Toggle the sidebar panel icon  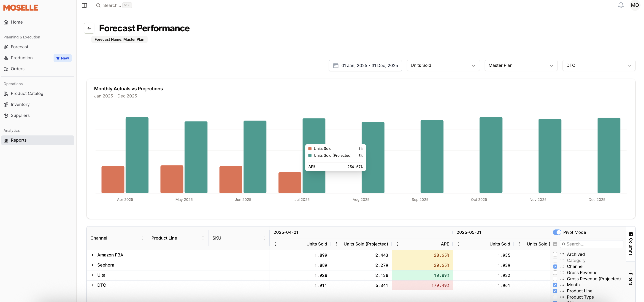click(84, 5)
